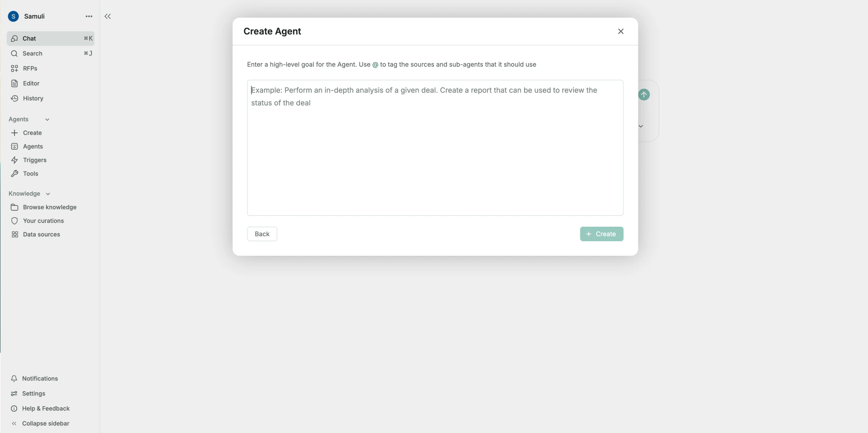The height and width of the screenshot is (433, 868).
Task: Click the RFPs icon
Action: click(14, 68)
